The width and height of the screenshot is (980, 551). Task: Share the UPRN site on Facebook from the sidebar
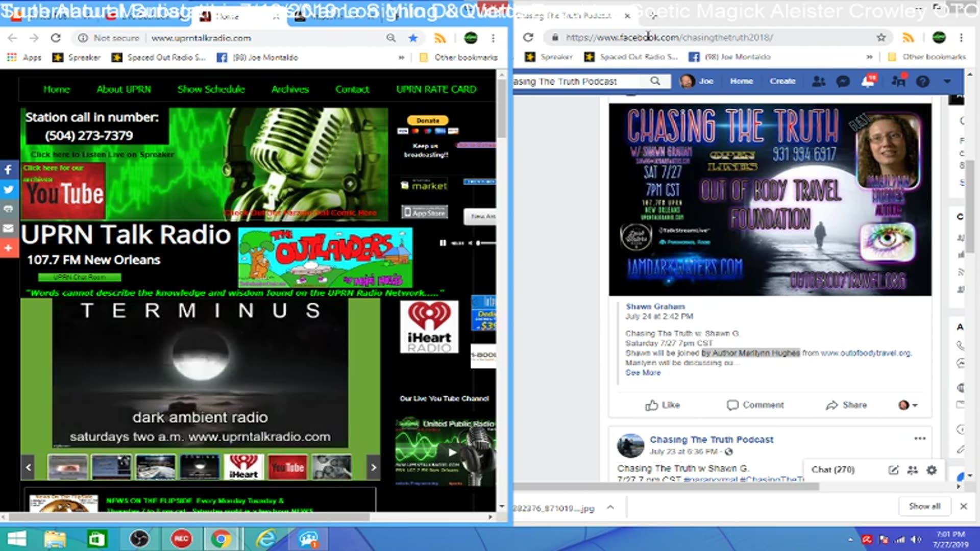click(x=8, y=170)
